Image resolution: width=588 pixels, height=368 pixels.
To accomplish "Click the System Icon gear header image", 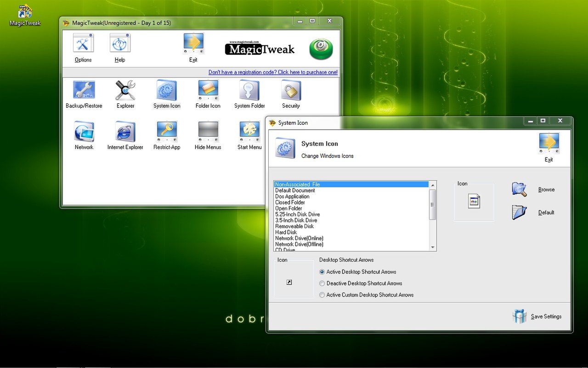I will (x=285, y=148).
